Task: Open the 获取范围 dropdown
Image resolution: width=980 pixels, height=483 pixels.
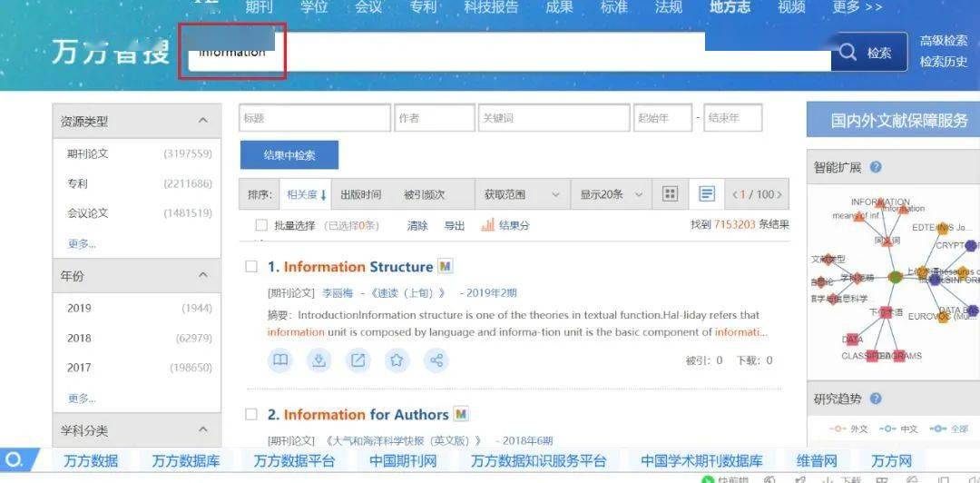Action: [x=522, y=194]
